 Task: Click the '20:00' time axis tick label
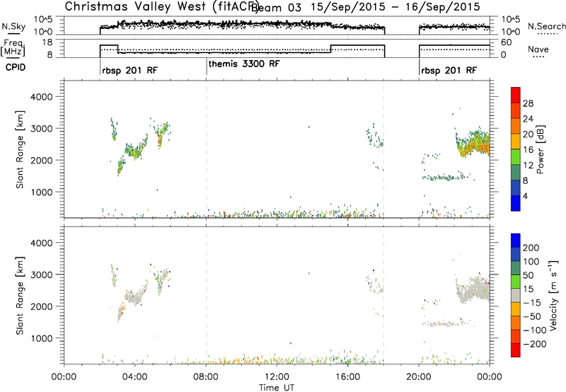[419, 377]
